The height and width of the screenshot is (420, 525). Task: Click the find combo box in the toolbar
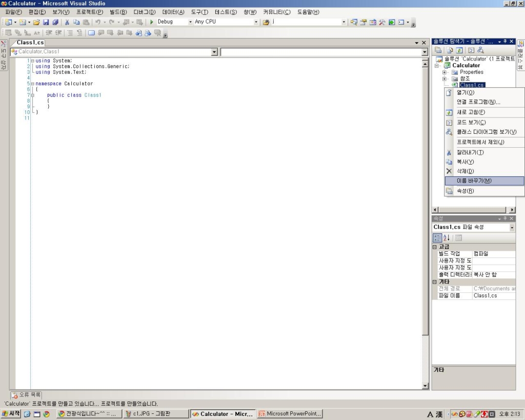(308, 22)
